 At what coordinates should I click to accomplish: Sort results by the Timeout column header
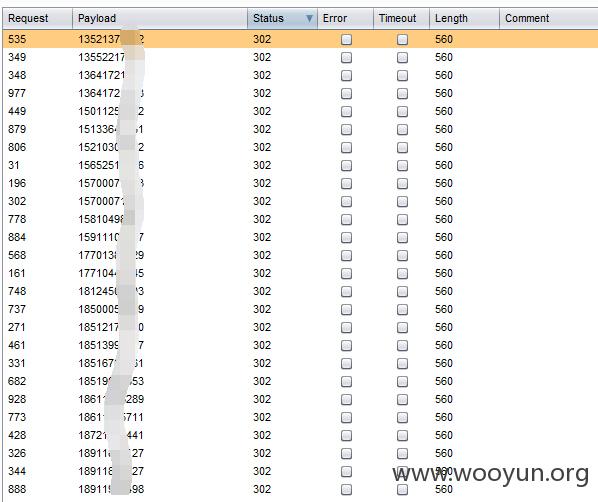coord(401,18)
